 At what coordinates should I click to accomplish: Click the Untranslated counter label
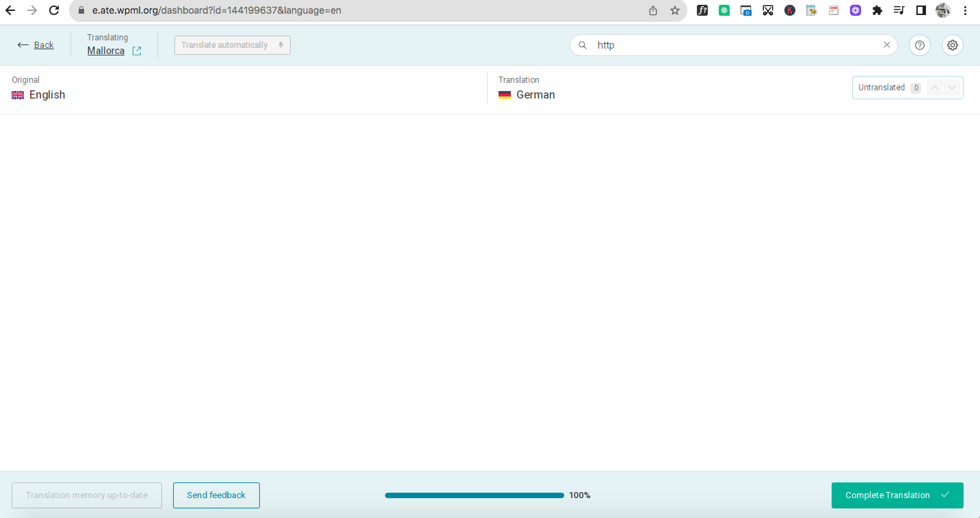click(x=882, y=88)
